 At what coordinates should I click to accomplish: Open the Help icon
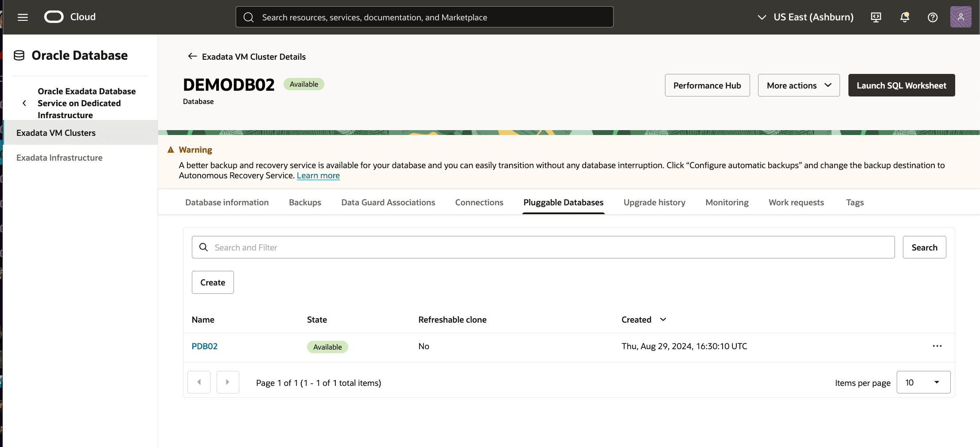[933, 17]
